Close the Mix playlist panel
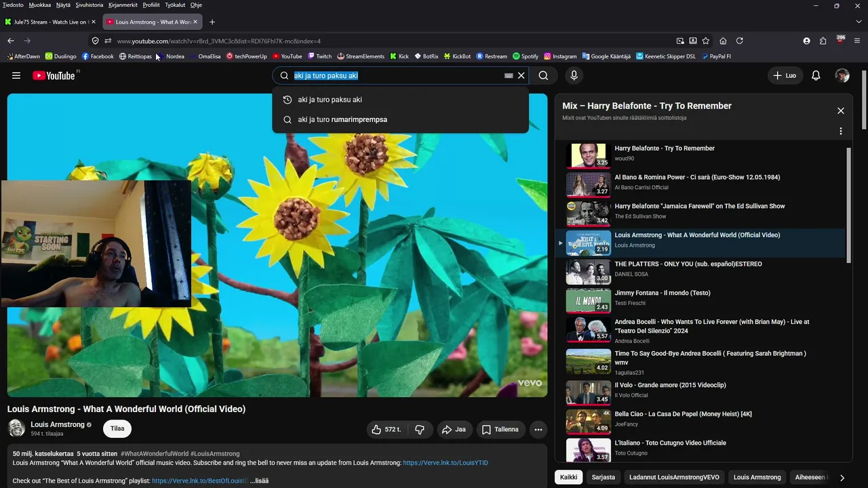 [841, 110]
